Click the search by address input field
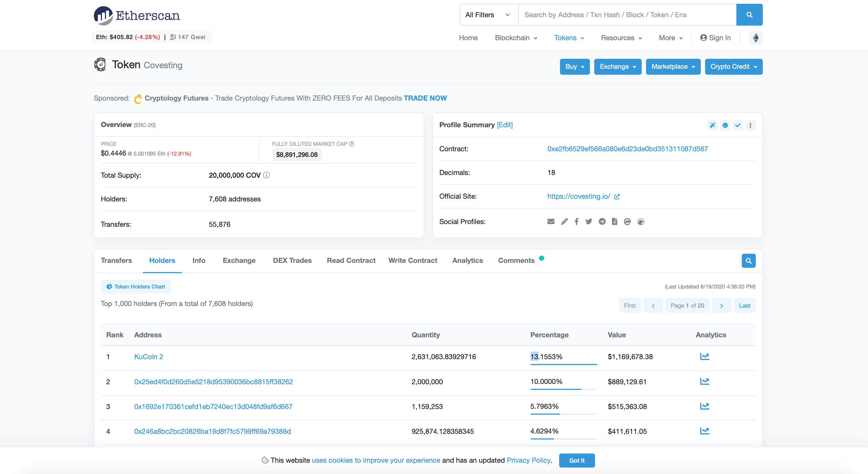The width and height of the screenshot is (868, 474). point(627,15)
